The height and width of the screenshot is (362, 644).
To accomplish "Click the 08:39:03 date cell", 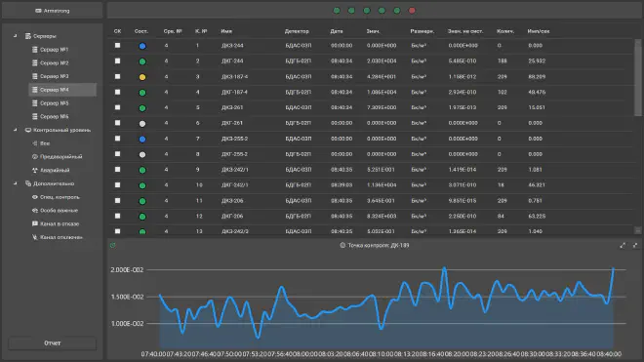I will click(x=342, y=185).
